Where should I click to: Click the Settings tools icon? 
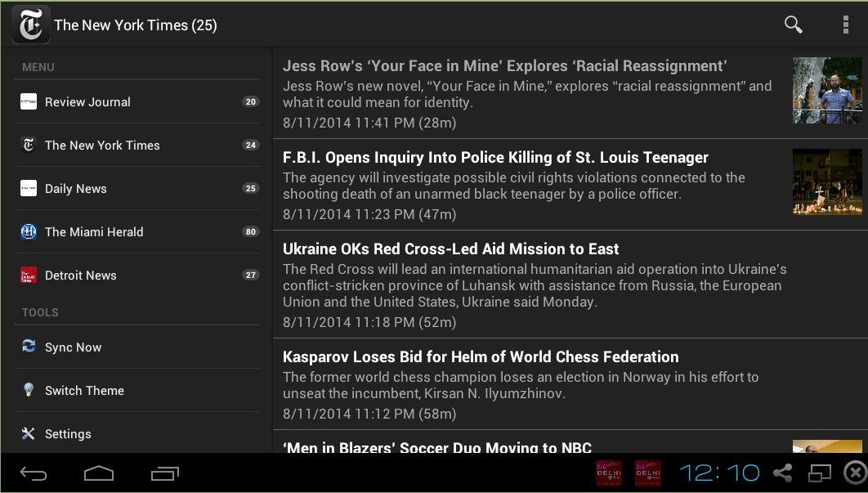tap(29, 433)
